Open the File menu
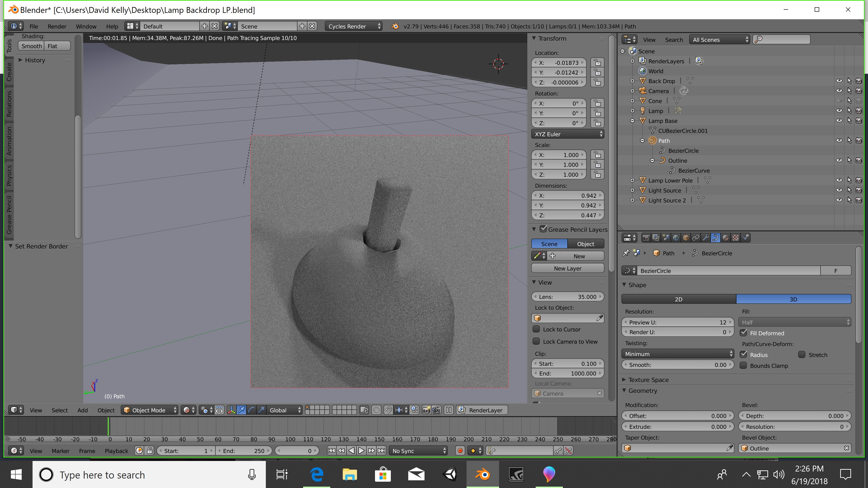Screen dimensions: 868x488 [x=34, y=26]
